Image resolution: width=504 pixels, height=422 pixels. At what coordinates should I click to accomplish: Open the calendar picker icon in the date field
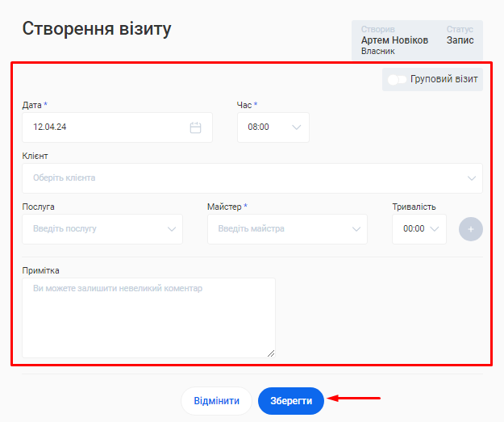195,127
